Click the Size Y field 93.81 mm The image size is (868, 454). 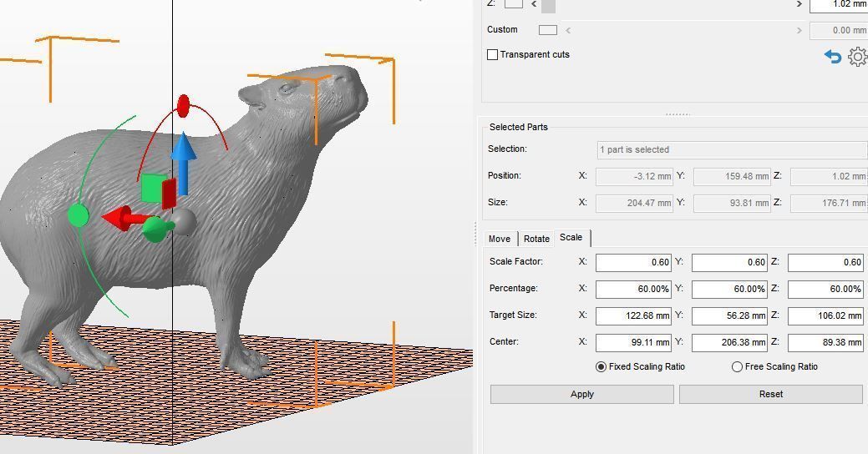(x=732, y=203)
